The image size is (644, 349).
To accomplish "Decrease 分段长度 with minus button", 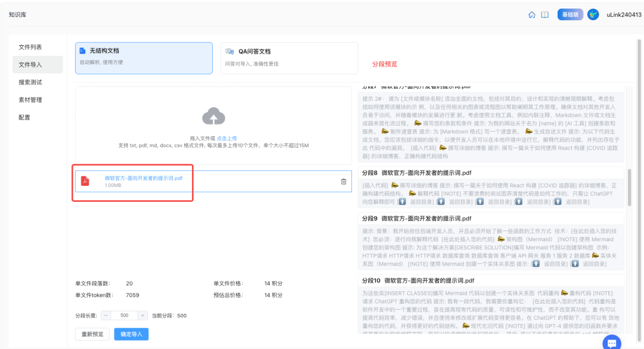I will click(106, 316).
